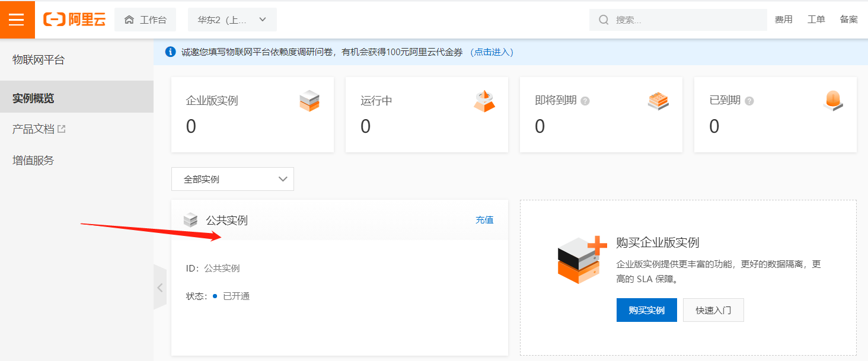Click the 企业版实例 card icon
This screenshot has width=868, height=361.
tap(309, 101)
